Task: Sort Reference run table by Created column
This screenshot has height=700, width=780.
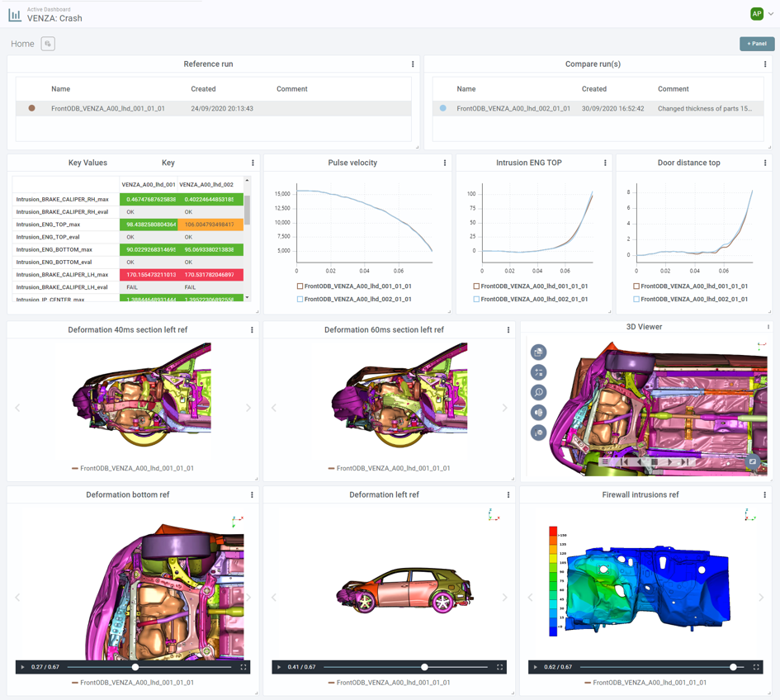Action: click(x=203, y=89)
